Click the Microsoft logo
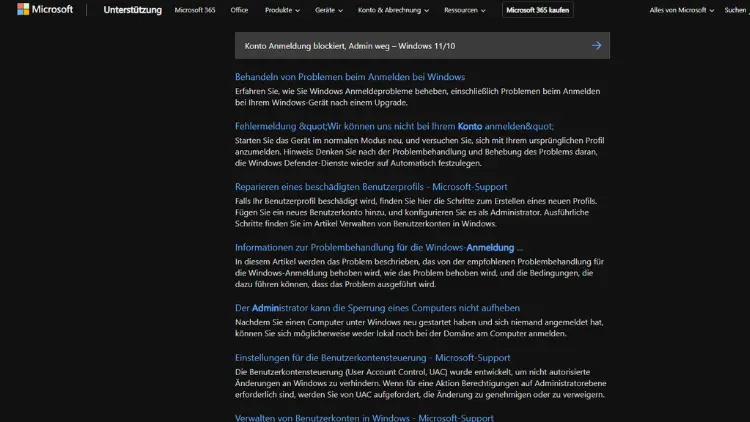This screenshot has width=750, height=422. (x=45, y=9)
